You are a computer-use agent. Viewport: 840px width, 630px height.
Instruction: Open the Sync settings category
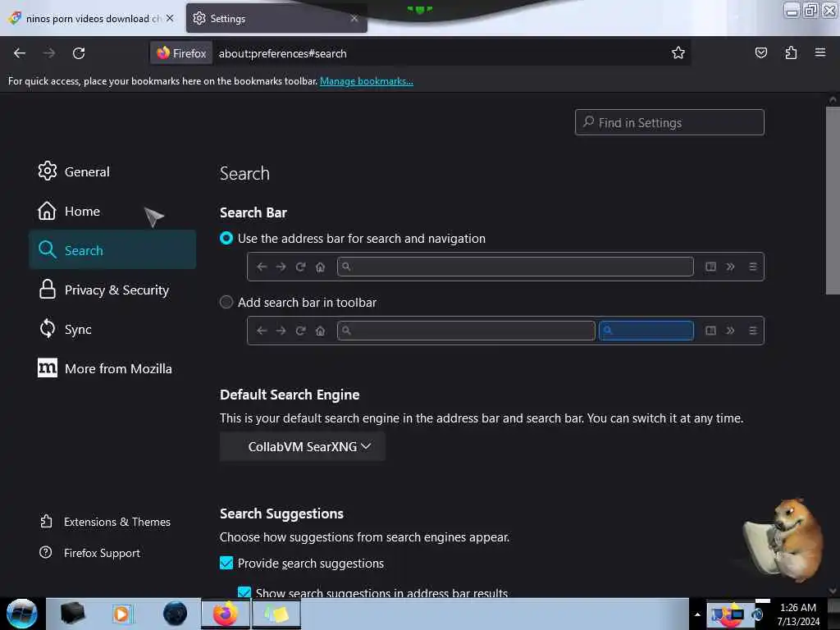click(x=112, y=329)
